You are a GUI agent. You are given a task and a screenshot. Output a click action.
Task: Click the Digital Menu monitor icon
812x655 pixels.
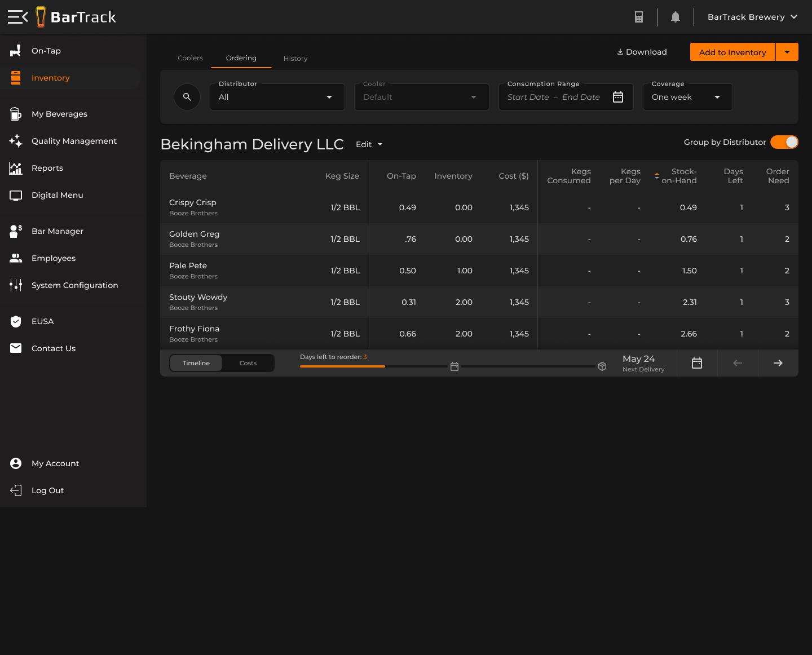tap(16, 195)
